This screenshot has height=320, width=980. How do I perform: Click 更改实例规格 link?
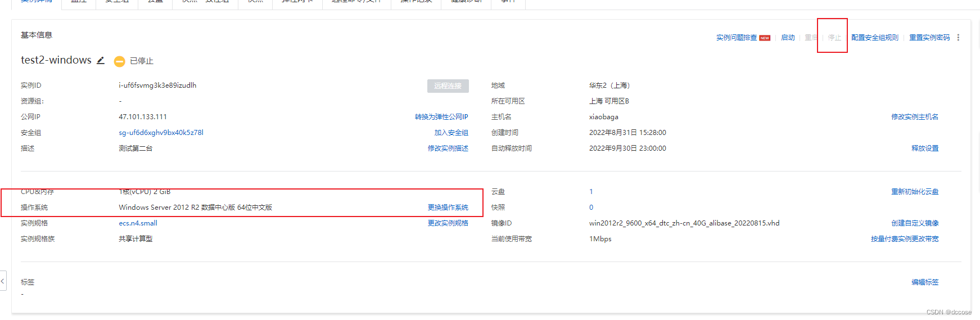(448, 223)
